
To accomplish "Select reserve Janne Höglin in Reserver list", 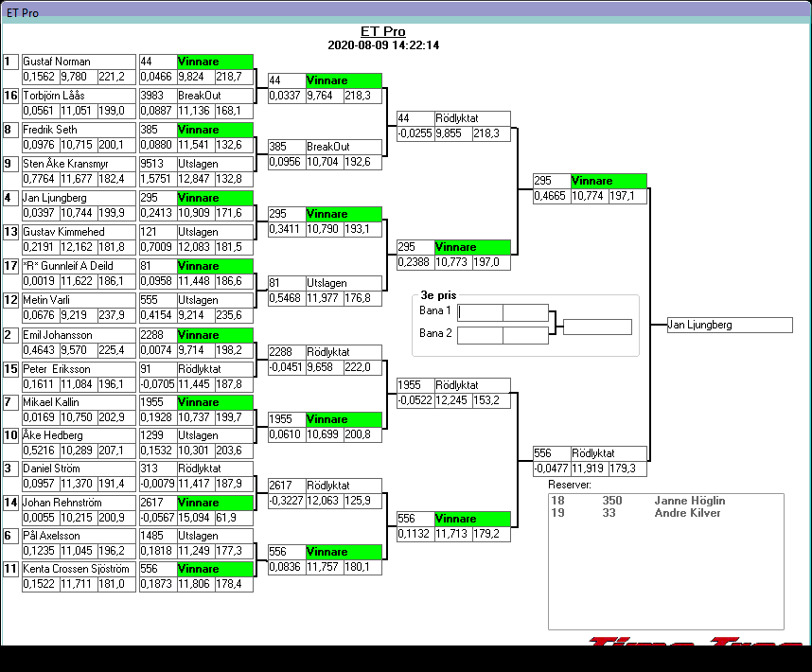I will pyautogui.click(x=689, y=501).
